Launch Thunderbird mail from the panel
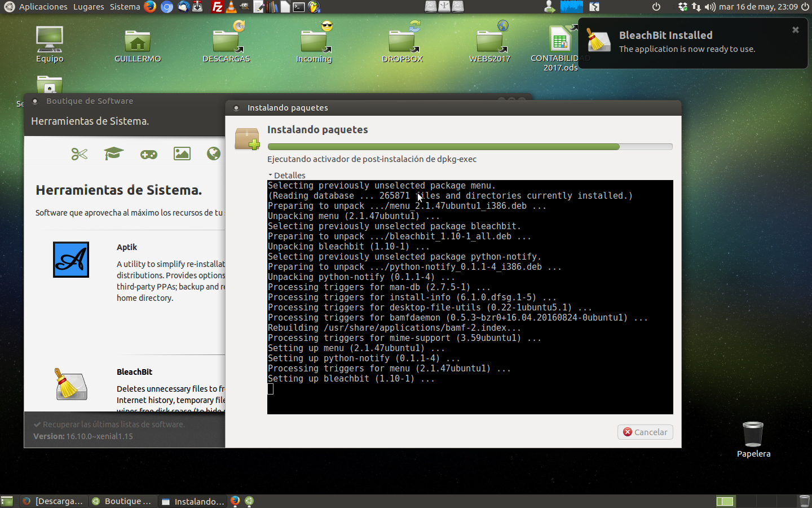812x508 pixels. pyautogui.click(x=183, y=7)
